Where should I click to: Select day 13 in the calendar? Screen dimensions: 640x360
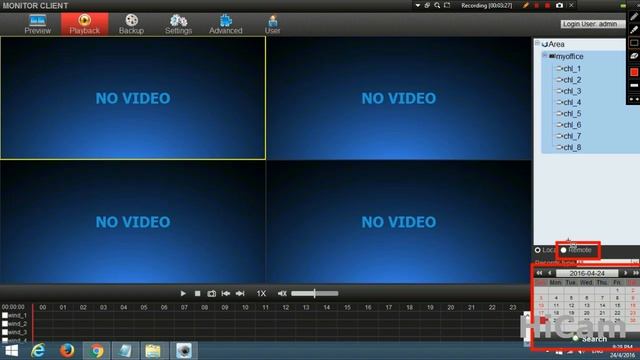point(587,305)
